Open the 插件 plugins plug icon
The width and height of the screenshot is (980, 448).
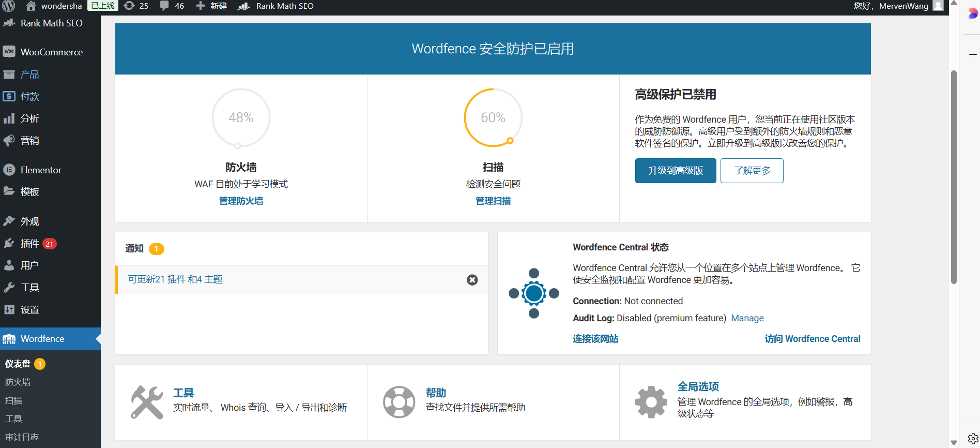[9, 243]
